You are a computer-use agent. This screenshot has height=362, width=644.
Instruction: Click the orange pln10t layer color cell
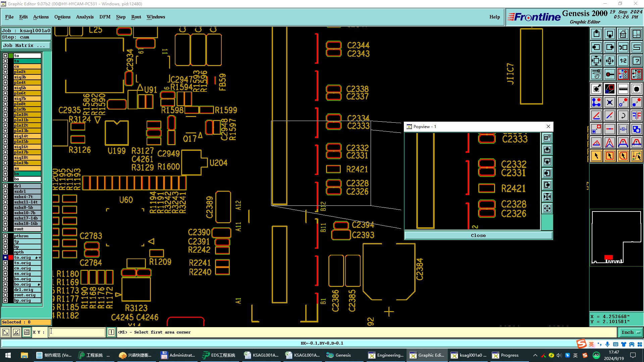tap(27, 115)
